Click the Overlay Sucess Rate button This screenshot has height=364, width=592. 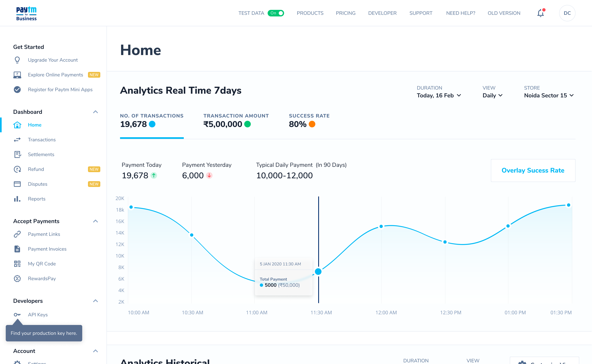click(x=533, y=170)
